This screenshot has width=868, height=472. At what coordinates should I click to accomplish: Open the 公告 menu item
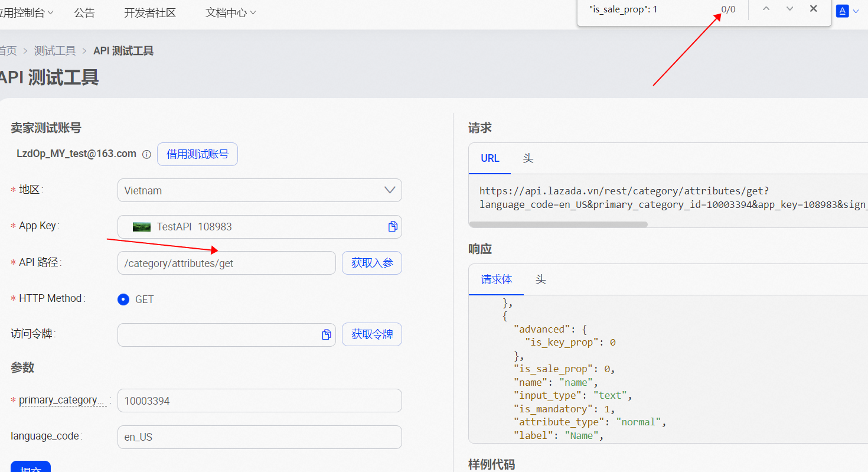coord(84,12)
